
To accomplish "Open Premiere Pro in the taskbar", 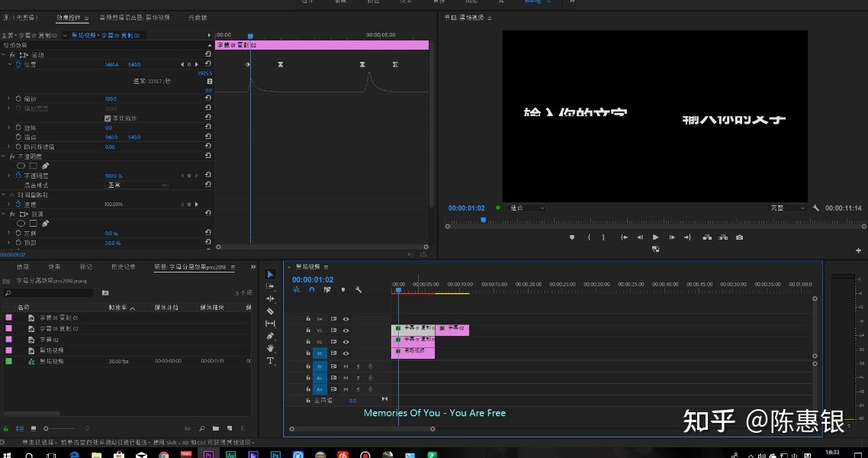I will tap(209, 454).
